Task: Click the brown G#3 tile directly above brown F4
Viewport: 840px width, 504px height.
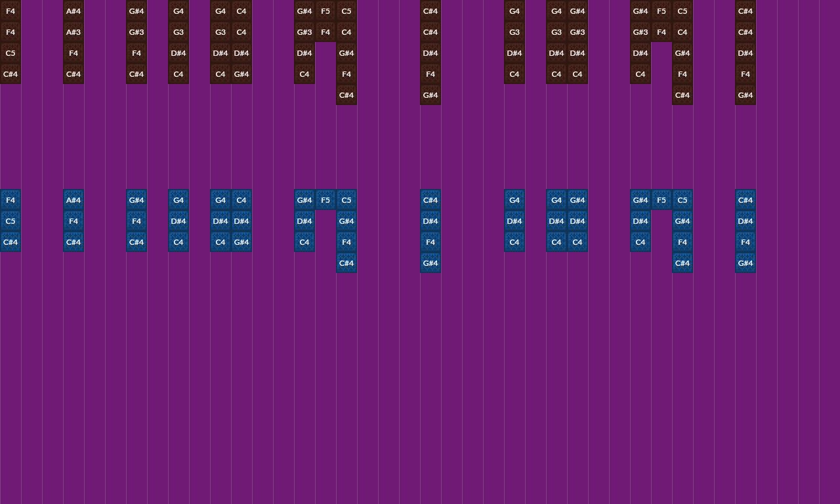Action: click(136, 31)
